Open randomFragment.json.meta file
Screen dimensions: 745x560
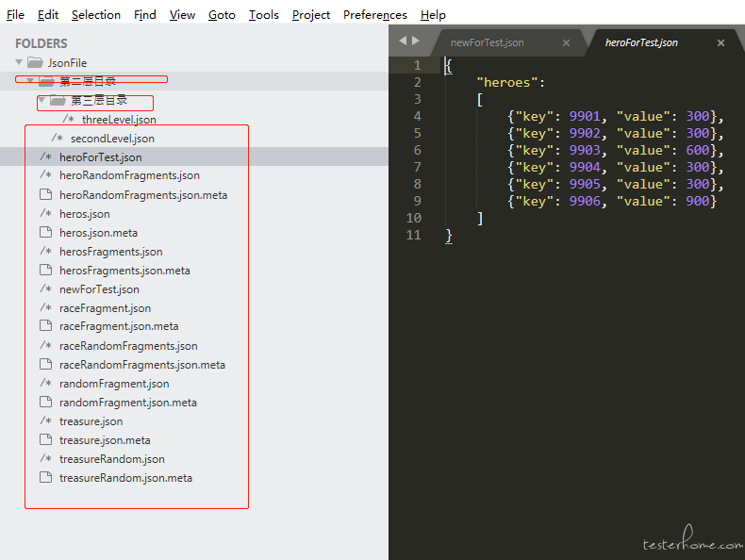128,403
